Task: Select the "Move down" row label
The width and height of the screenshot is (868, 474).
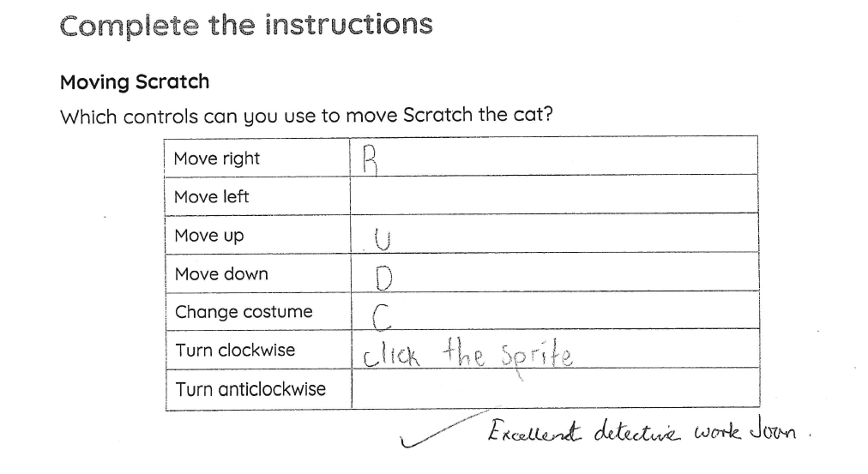Action: [220, 274]
